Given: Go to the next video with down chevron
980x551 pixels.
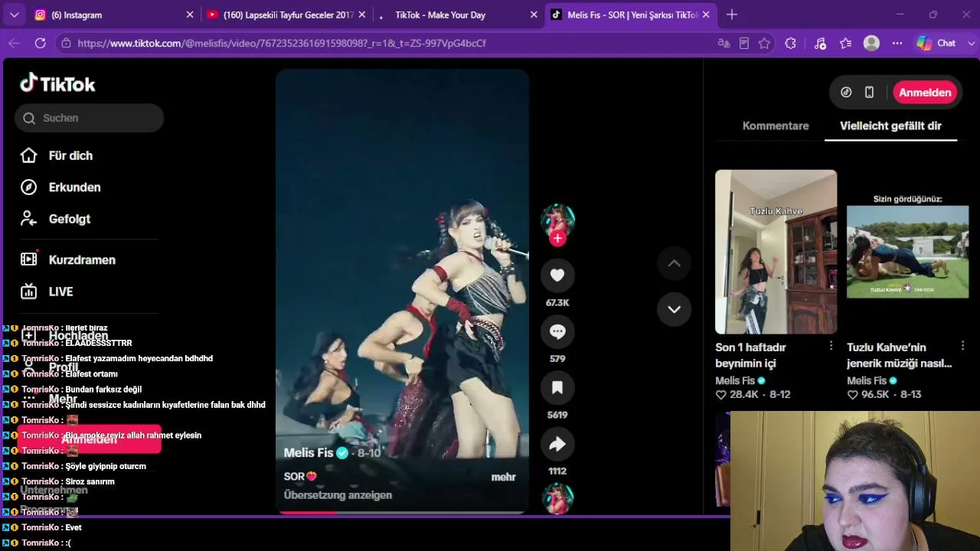Looking at the screenshot, I should pyautogui.click(x=674, y=309).
